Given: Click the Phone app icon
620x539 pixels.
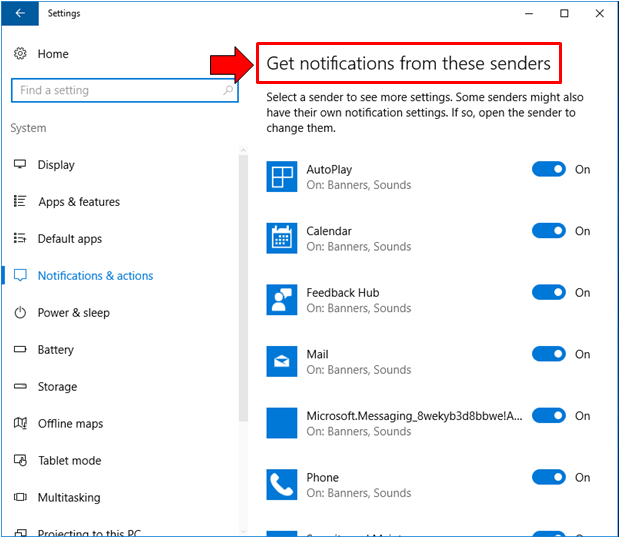Looking at the screenshot, I should pyautogui.click(x=283, y=485).
